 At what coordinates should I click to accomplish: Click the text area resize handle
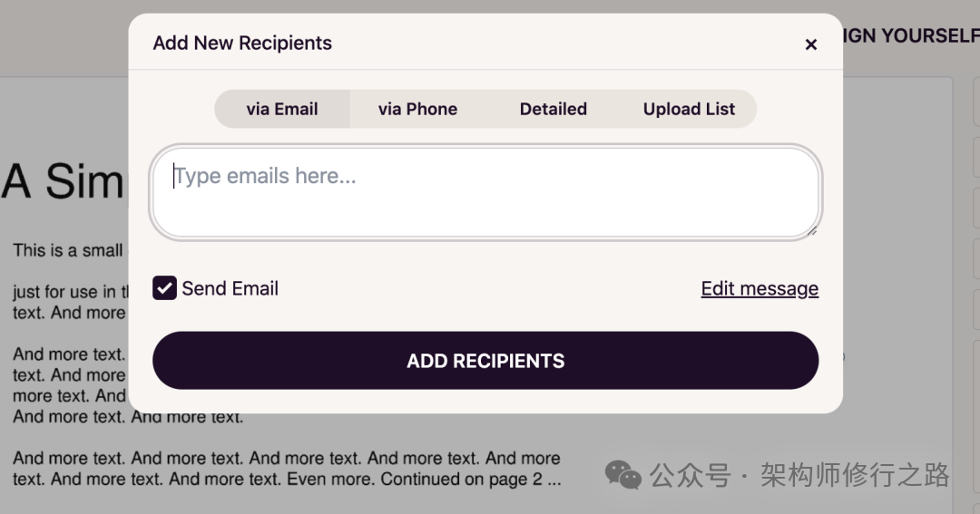pos(812,231)
